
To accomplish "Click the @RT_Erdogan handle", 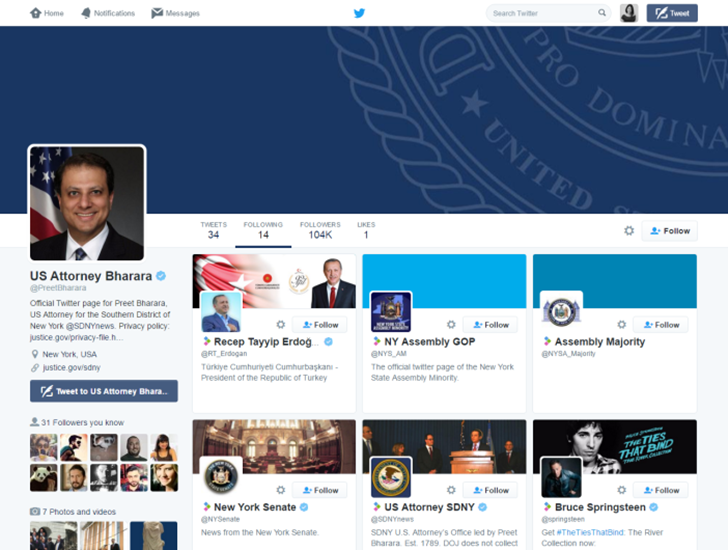I will pos(224,354).
